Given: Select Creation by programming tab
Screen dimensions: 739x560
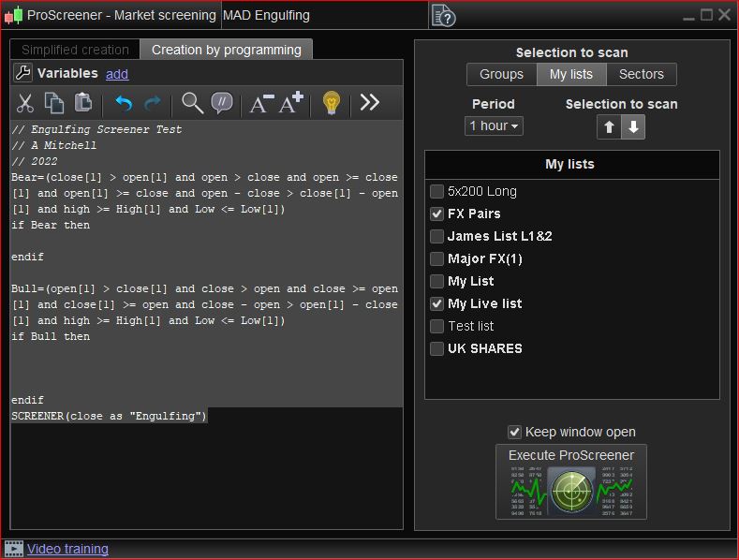Looking at the screenshot, I should (x=227, y=50).
